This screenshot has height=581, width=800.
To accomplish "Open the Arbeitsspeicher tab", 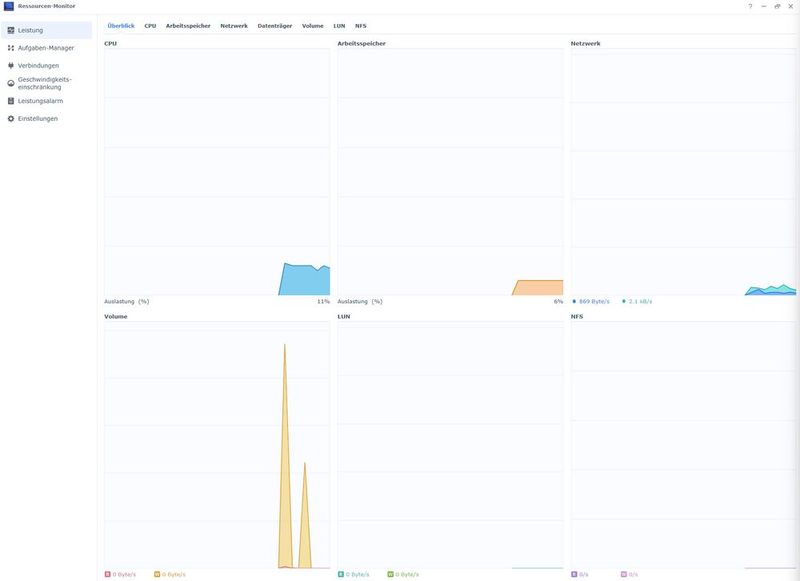I will coord(186,24).
